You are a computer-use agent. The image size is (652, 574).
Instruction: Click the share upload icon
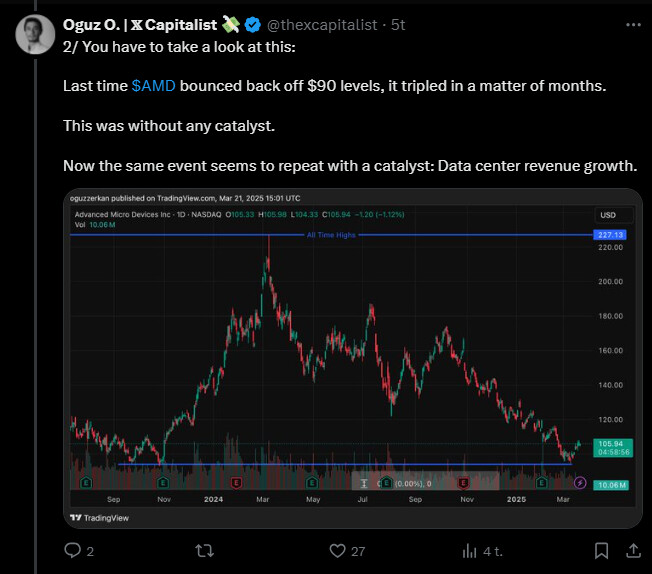pos(634,550)
